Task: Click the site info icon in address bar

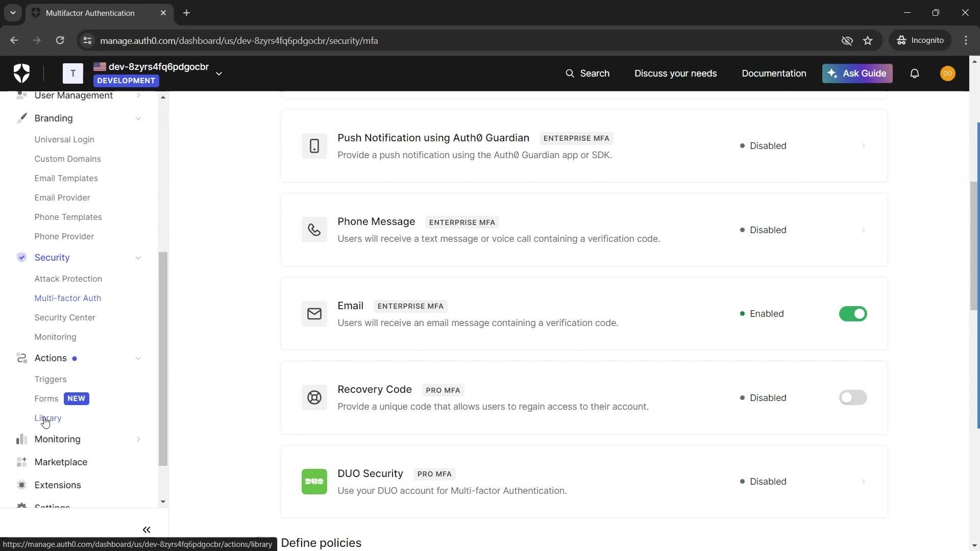Action: point(87,40)
